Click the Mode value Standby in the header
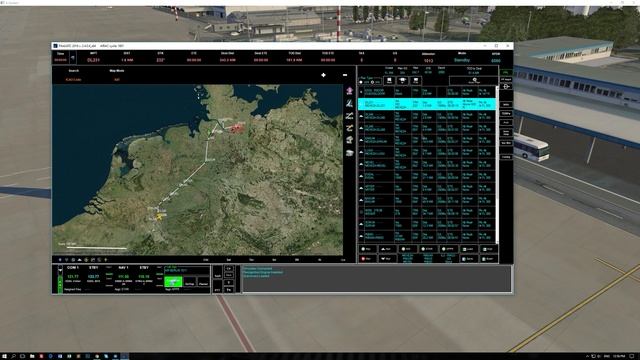 (x=462, y=60)
